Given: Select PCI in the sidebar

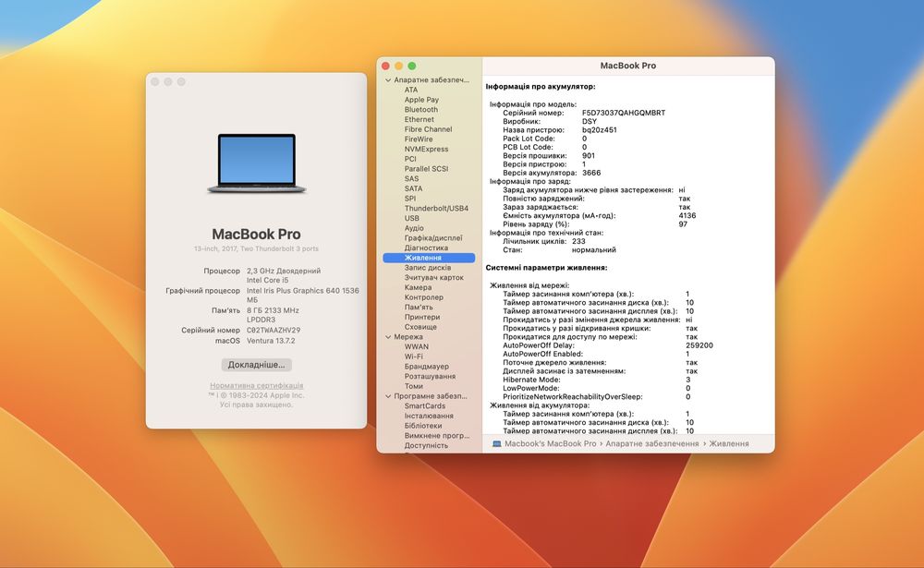Looking at the screenshot, I should coord(410,159).
